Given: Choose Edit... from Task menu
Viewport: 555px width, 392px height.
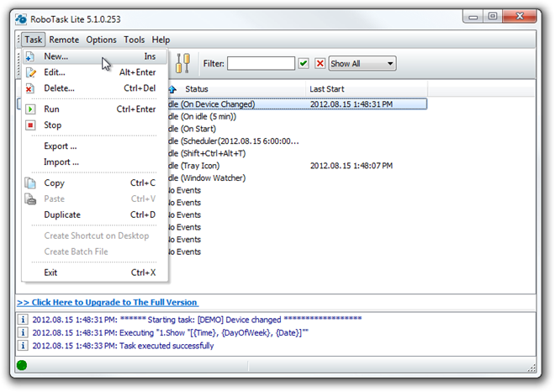Looking at the screenshot, I should (94, 72).
